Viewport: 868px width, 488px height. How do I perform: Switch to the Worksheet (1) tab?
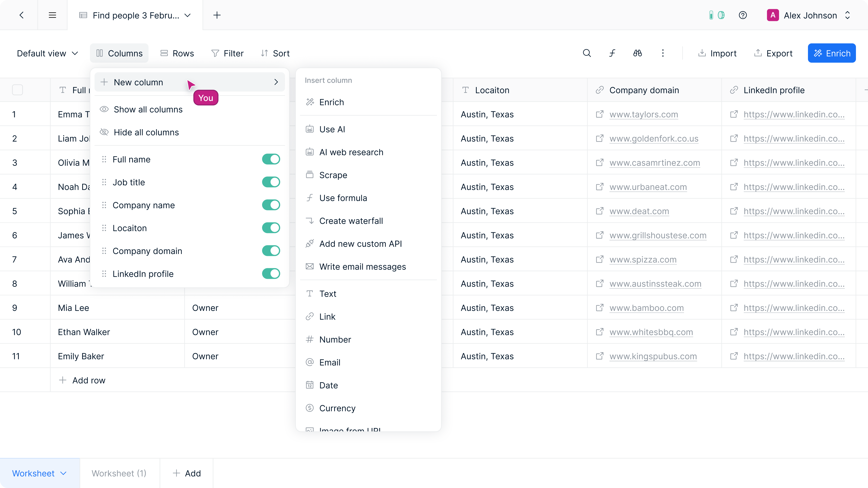tap(119, 473)
